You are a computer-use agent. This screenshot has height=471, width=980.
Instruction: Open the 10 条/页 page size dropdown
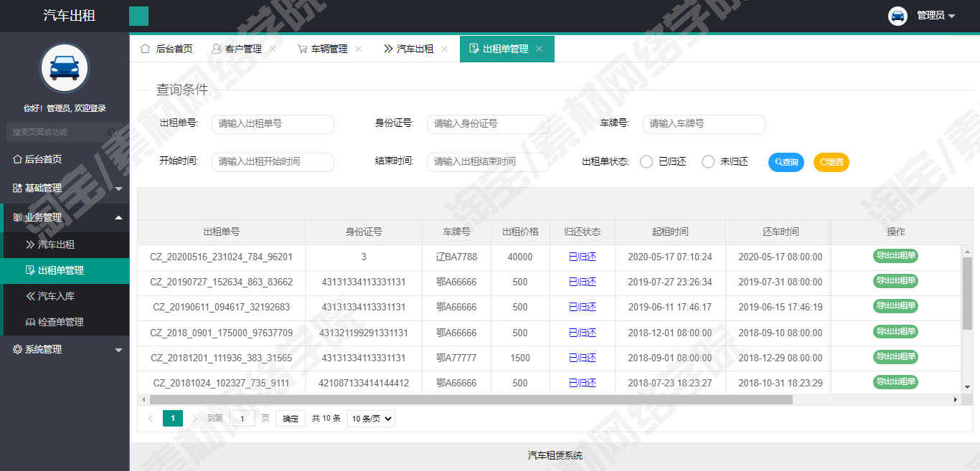tap(371, 419)
